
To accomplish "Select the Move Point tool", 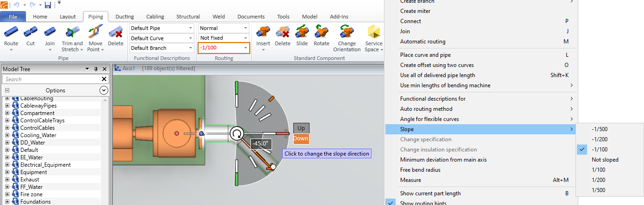I will coord(95,39).
